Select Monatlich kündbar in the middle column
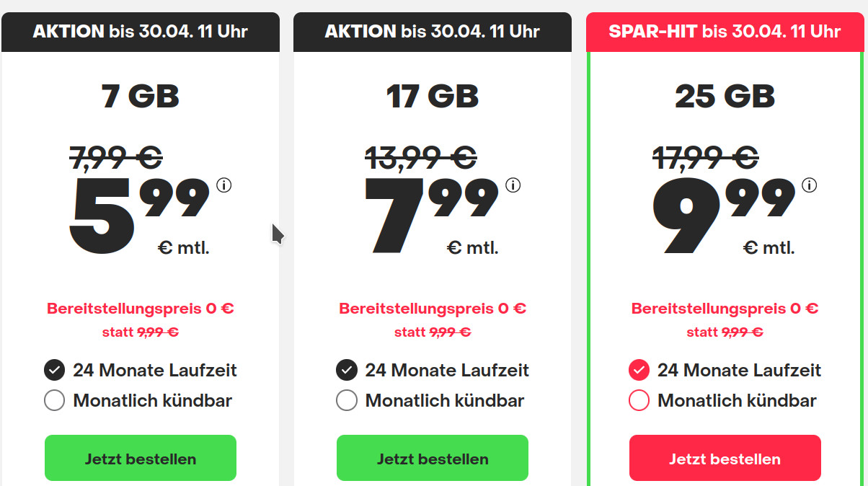Viewport: 868px width, 486px height. tap(346, 400)
